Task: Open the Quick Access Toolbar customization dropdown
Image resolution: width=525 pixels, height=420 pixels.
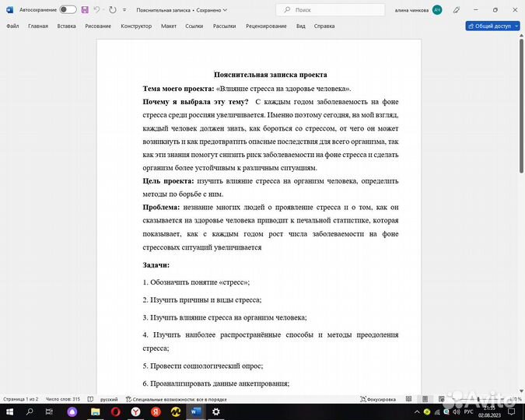Action: 124,10
